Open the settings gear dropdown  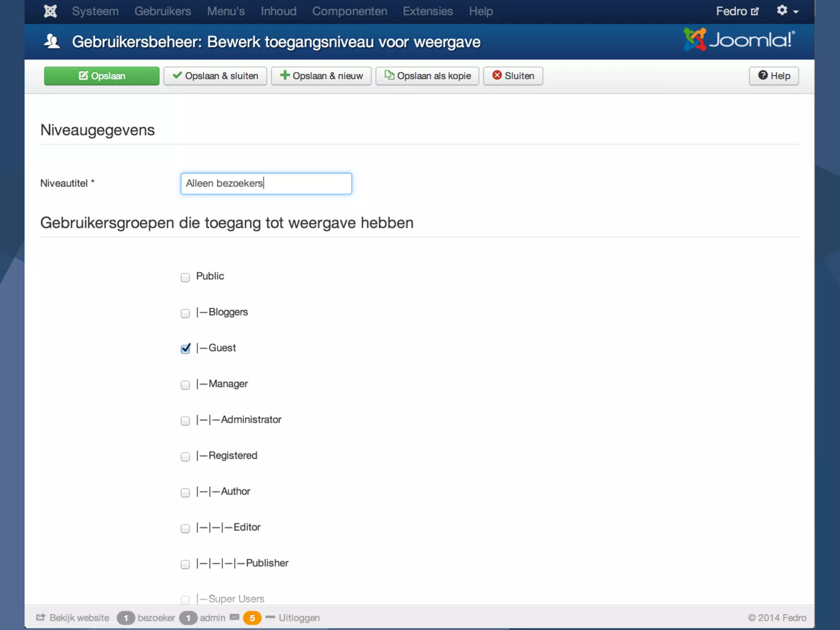(787, 11)
